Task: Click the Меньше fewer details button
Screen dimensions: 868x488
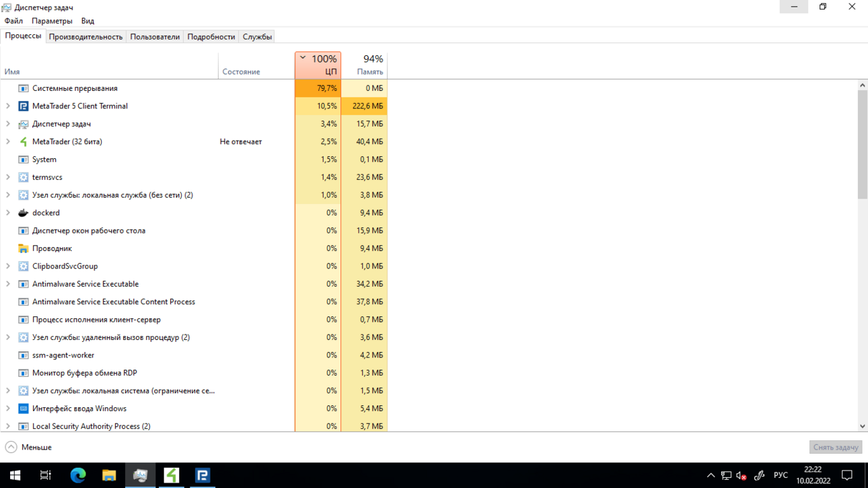Action: coord(28,447)
